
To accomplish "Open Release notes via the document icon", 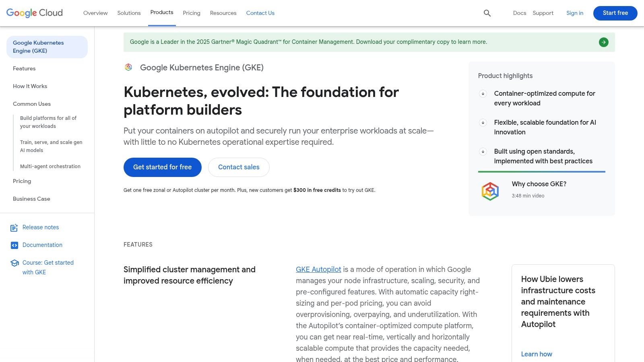I will pos(14,228).
